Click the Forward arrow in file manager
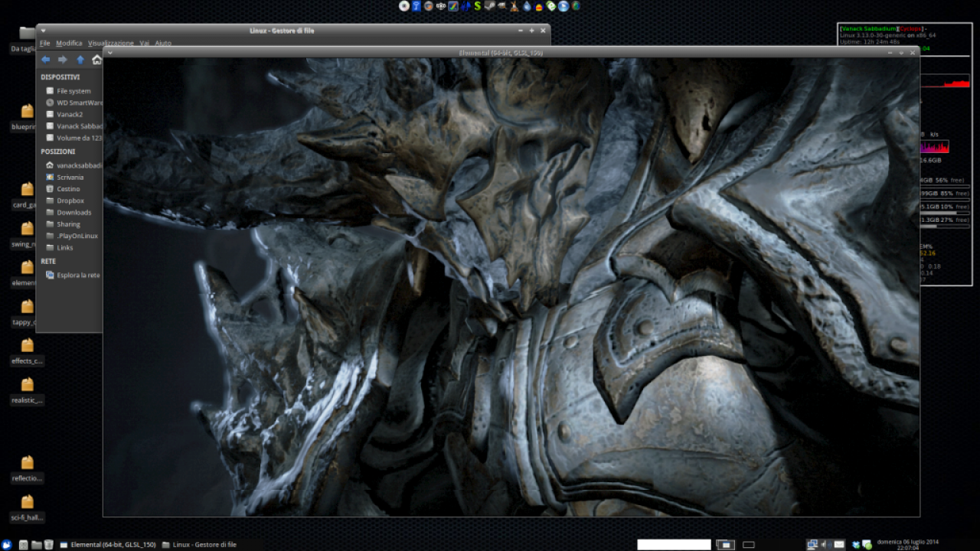Viewport: 980px width, 551px height. [x=63, y=60]
